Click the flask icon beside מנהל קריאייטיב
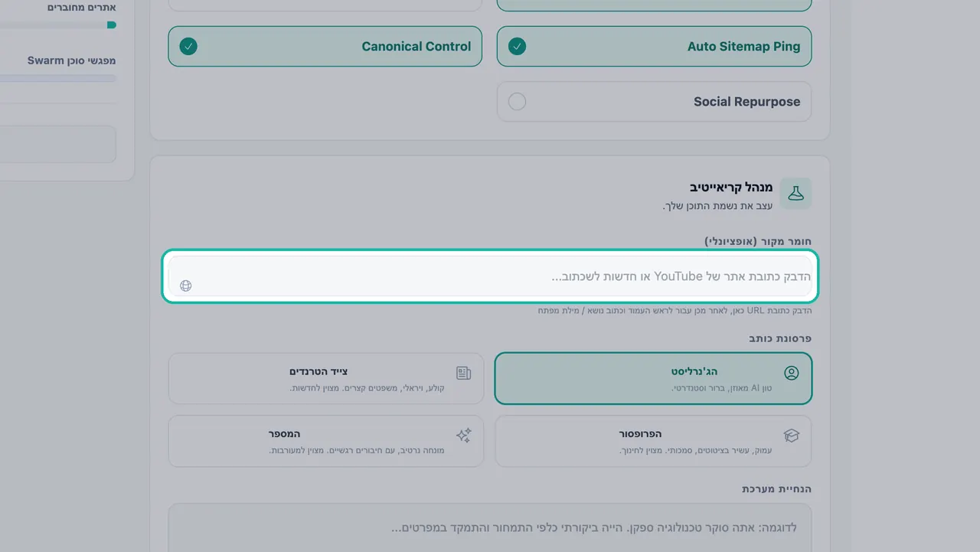Viewport: 980px width, 552px height. [x=796, y=194]
